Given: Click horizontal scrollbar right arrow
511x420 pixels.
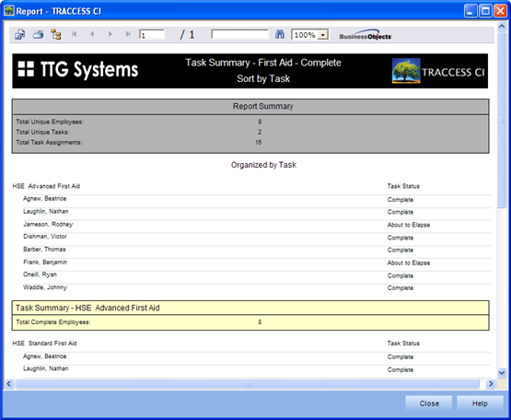Looking at the screenshot, I should (490, 384).
